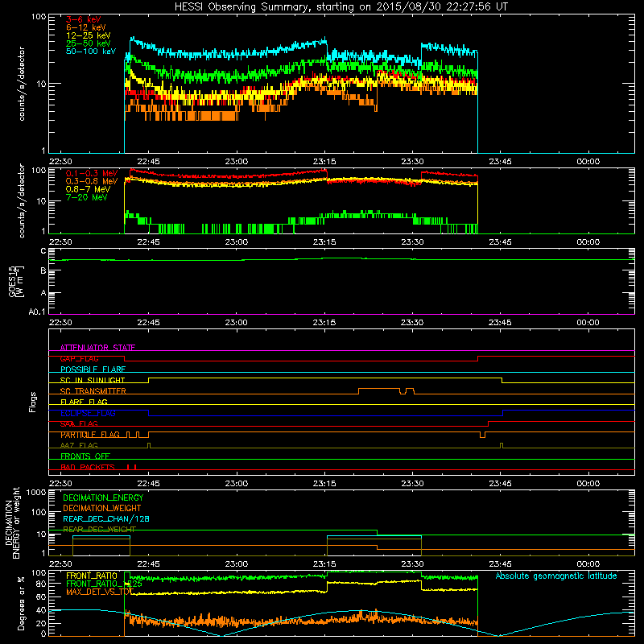Click the MAX_DET_VS_TOT legend label
The image size is (644, 644).
click(100, 592)
